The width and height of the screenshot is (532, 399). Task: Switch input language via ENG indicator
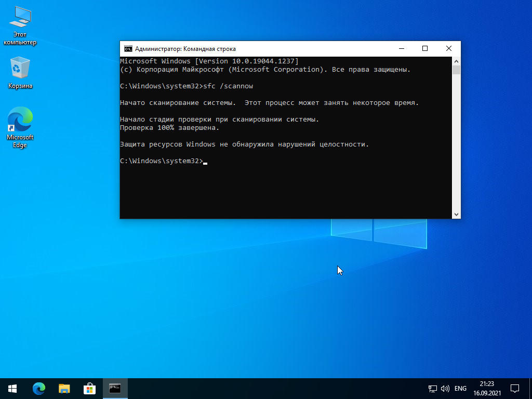[460, 388]
